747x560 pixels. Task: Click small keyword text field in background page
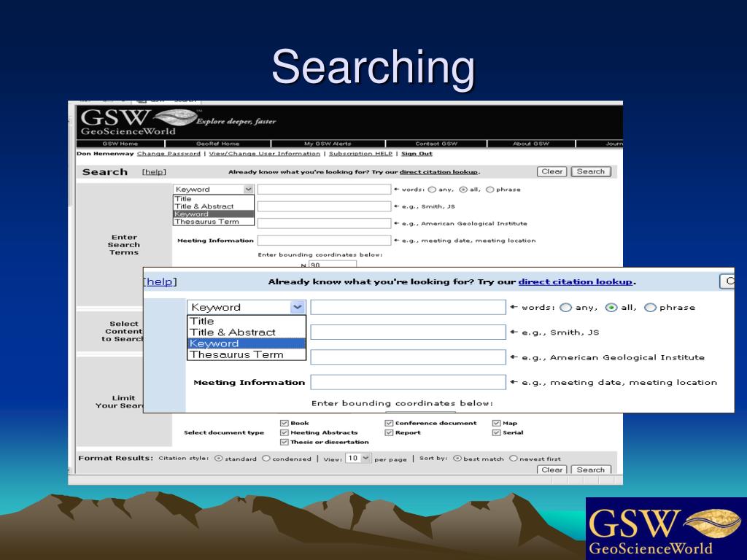click(324, 189)
